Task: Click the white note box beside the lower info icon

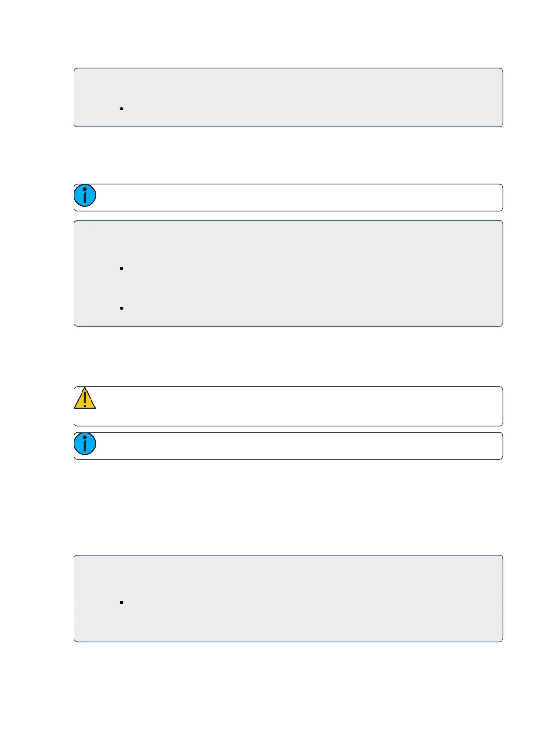Action: 299,446
